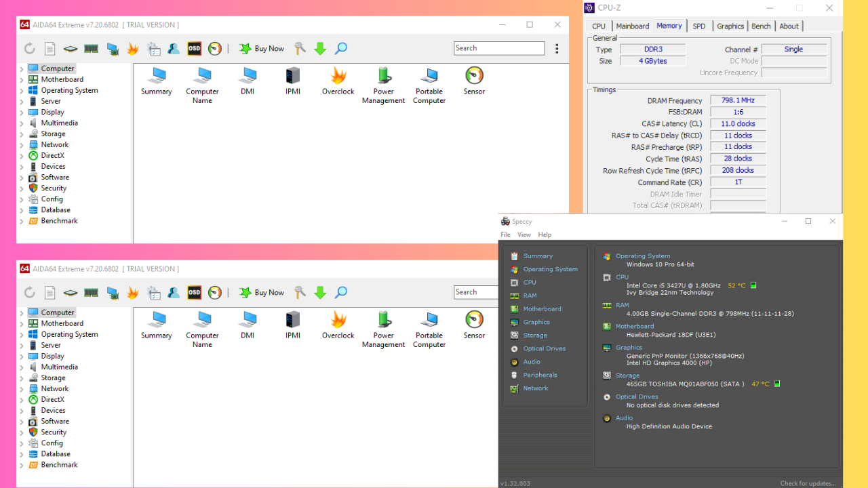
Task: Select Peripherals in Speccy sidebar
Action: [x=540, y=375]
